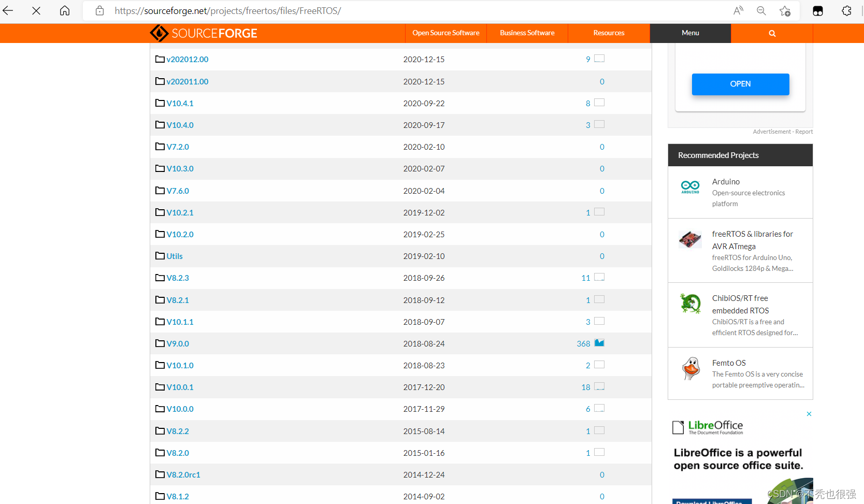Image resolution: width=864 pixels, height=504 pixels.
Task: Click the download chart icon for V8.2.3
Action: (x=599, y=277)
